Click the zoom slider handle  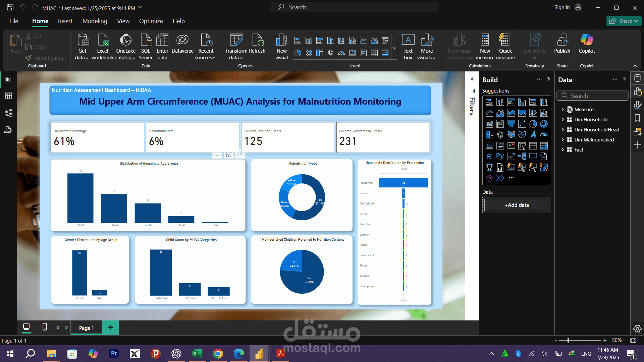click(568, 340)
